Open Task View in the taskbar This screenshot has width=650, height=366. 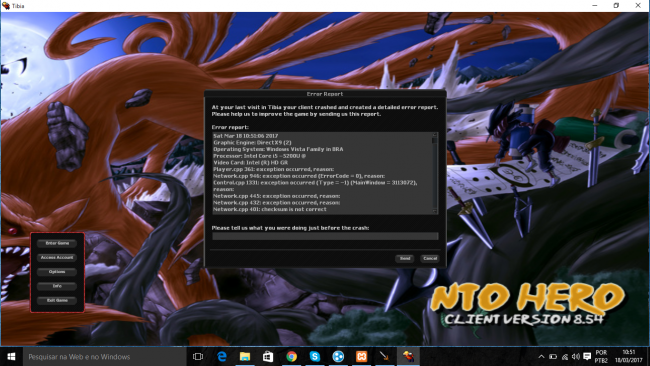coord(198,356)
